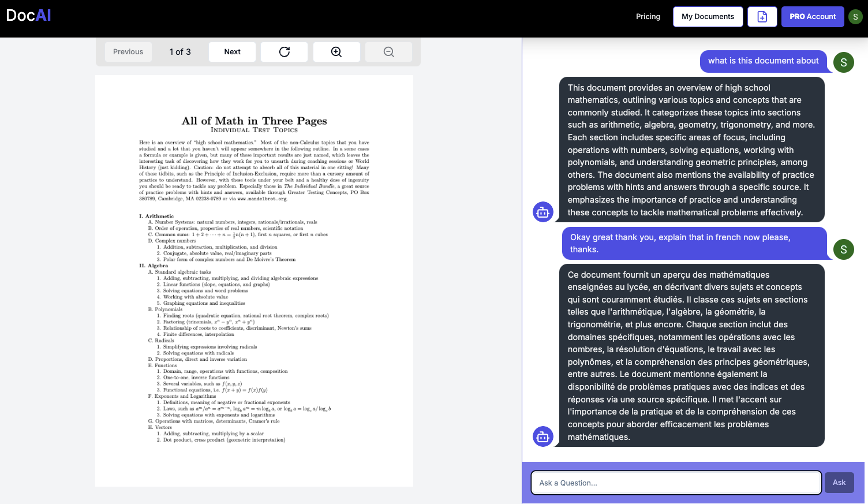Click the new document upload icon

[x=762, y=17]
